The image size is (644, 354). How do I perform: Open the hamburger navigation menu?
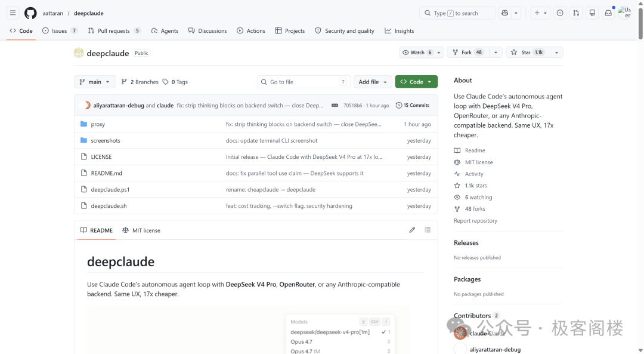pos(13,13)
